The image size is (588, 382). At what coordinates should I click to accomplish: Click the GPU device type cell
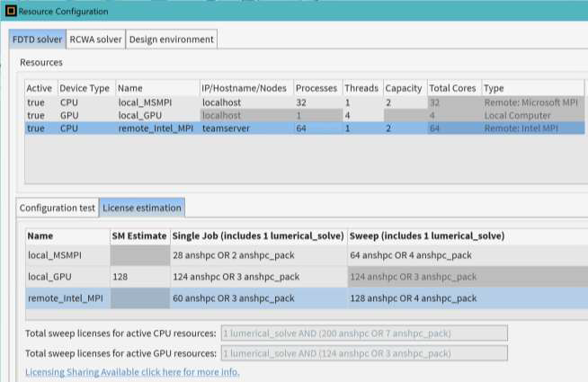86,115
